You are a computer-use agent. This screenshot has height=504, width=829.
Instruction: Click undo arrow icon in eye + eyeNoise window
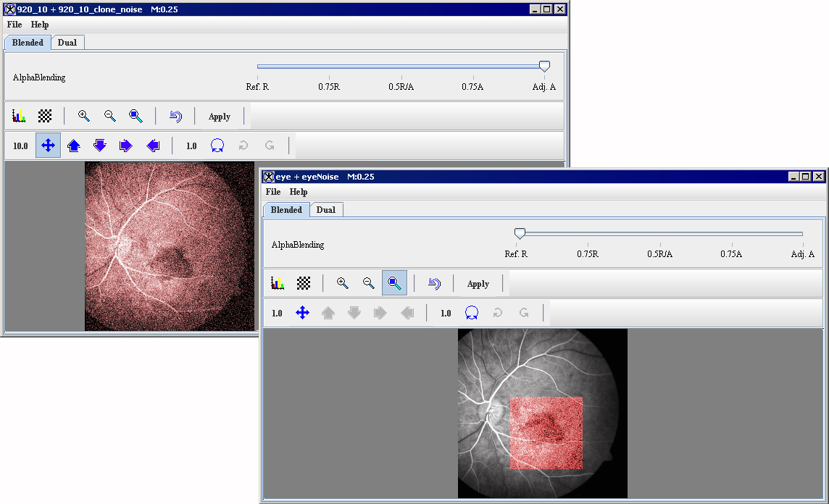(434, 283)
